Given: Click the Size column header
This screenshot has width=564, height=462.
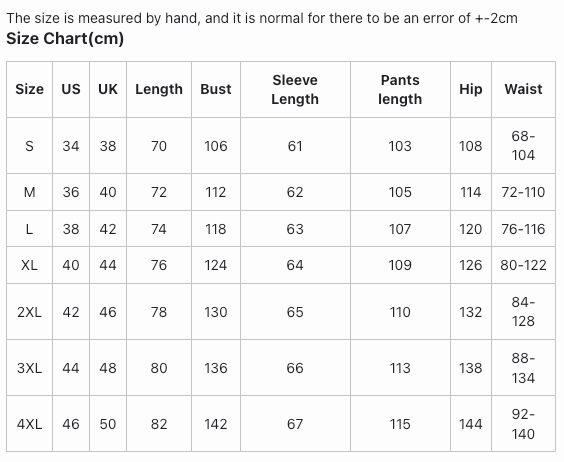Looking at the screenshot, I should tap(29, 89).
